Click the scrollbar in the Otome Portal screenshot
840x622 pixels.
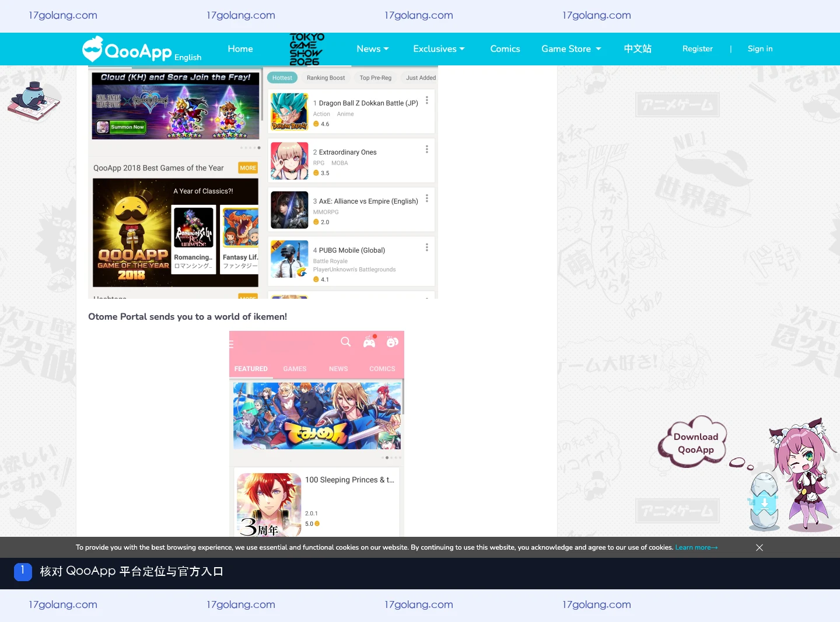coord(402,397)
